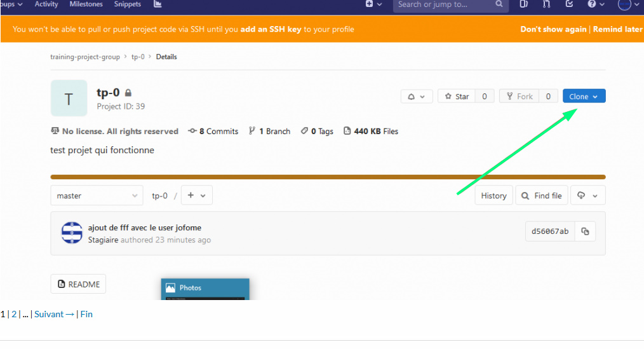
Task: Open the blue Clone dropdown
Action: coord(584,96)
